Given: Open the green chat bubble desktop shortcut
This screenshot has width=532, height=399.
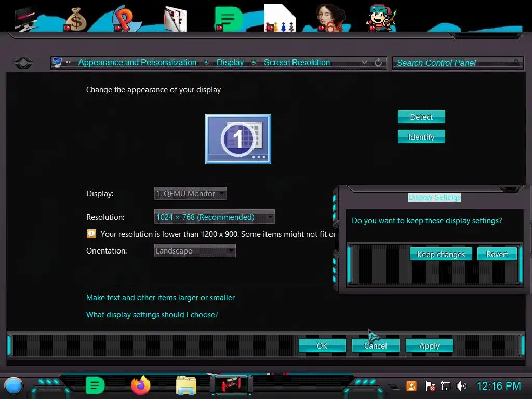Looking at the screenshot, I should pos(229,19).
